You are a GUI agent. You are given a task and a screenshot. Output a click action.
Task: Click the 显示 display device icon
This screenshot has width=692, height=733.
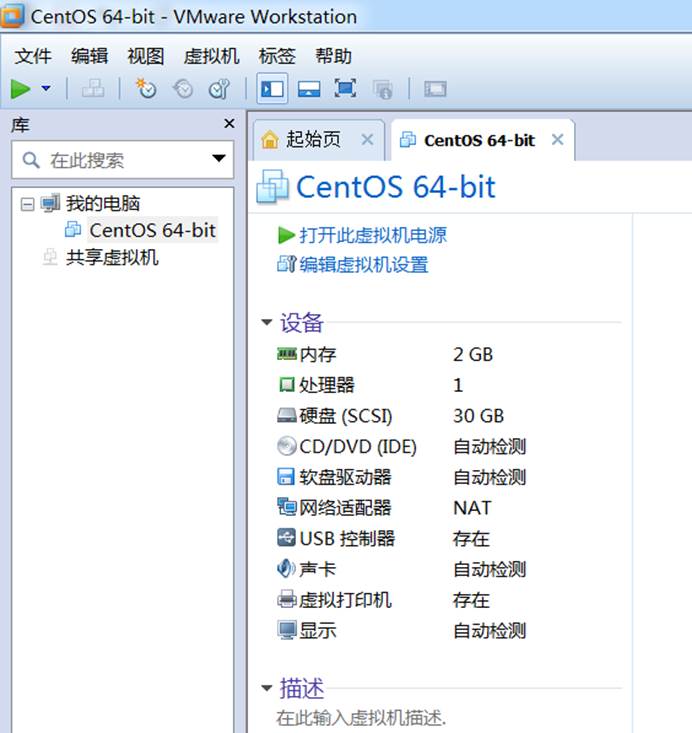pyautogui.click(x=287, y=630)
